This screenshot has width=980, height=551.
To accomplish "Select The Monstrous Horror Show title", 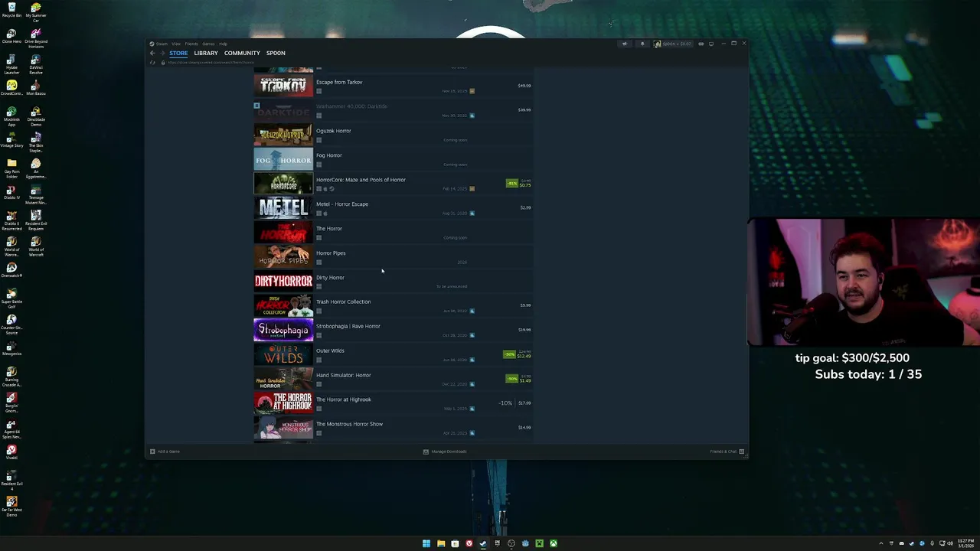I will pyautogui.click(x=350, y=424).
